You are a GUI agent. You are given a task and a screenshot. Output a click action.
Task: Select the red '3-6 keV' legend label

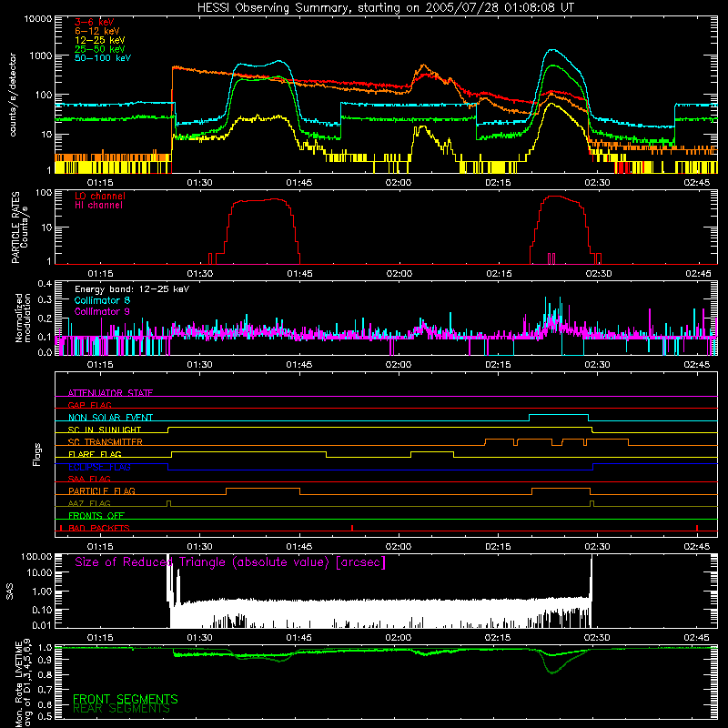pyautogui.click(x=94, y=22)
